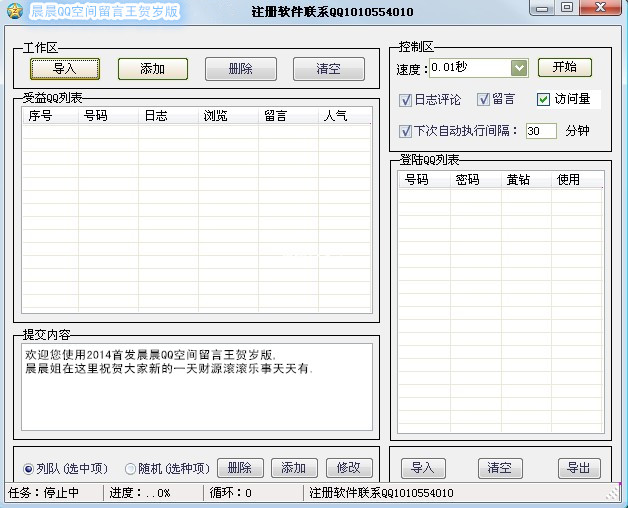The height and width of the screenshot is (508, 628).
Task: Click 密码 column header
Action: [476, 179]
